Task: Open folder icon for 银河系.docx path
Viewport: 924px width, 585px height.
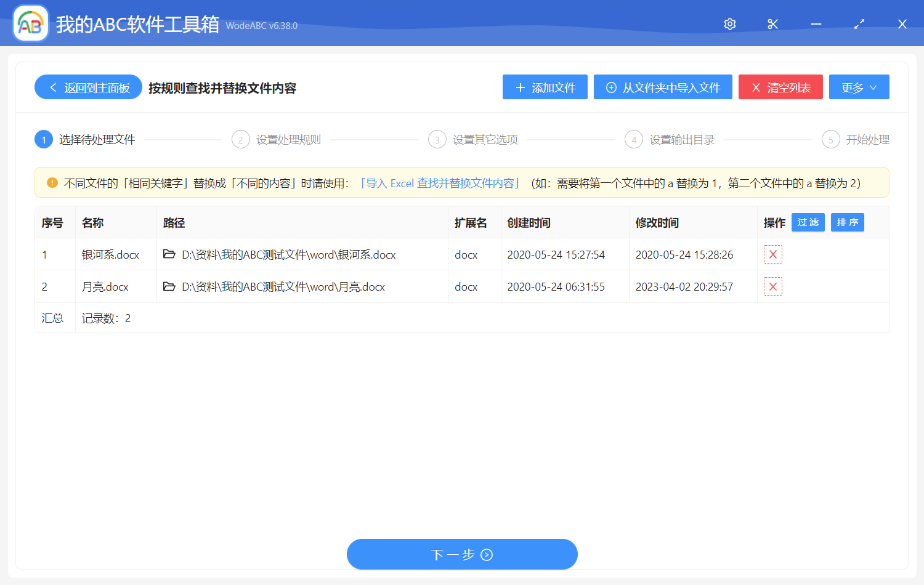Action: click(169, 254)
